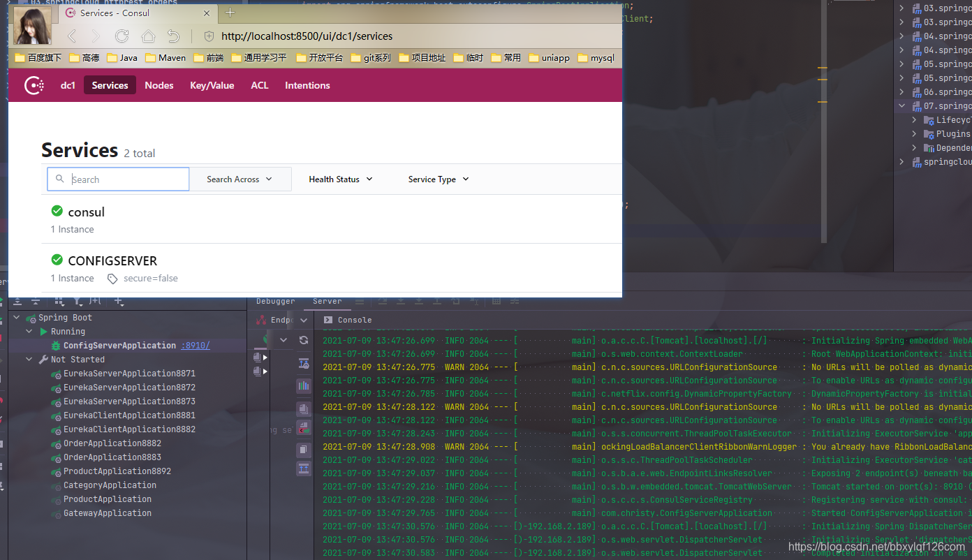Viewport: 972px width, 560px height.
Task: Focus the Consul services Search field
Action: [118, 179]
